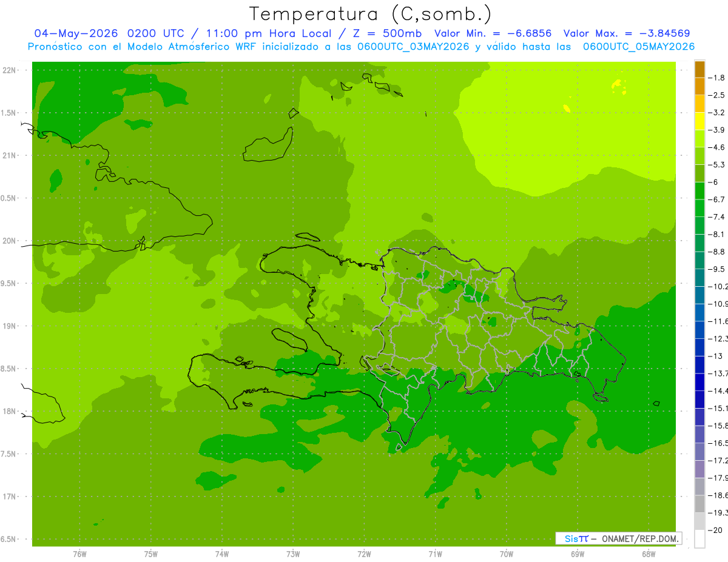Click the 72W longitude axis label
Screen dimensions: 728x562
pyautogui.click(x=364, y=554)
